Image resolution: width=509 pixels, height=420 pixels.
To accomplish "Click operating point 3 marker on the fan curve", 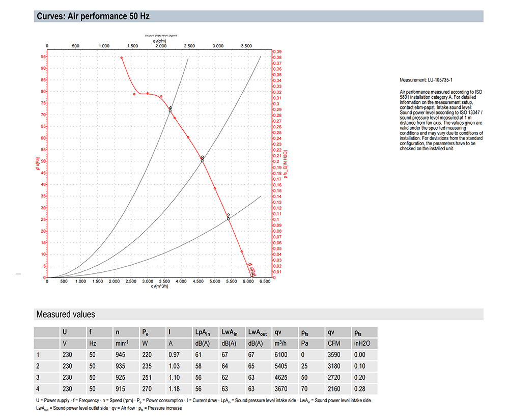I will click(x=202, y=159).
